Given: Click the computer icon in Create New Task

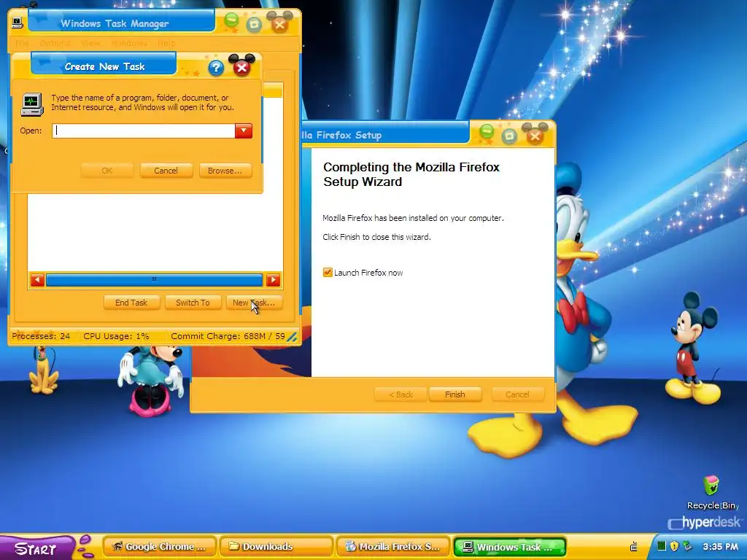Looking at the screenshot, I should pyautogui.click(x=32, y=104).
